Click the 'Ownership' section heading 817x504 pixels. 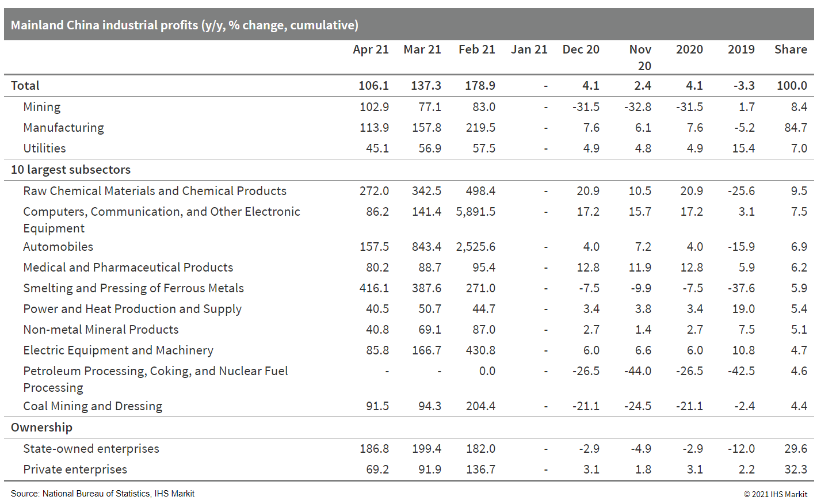41,427
